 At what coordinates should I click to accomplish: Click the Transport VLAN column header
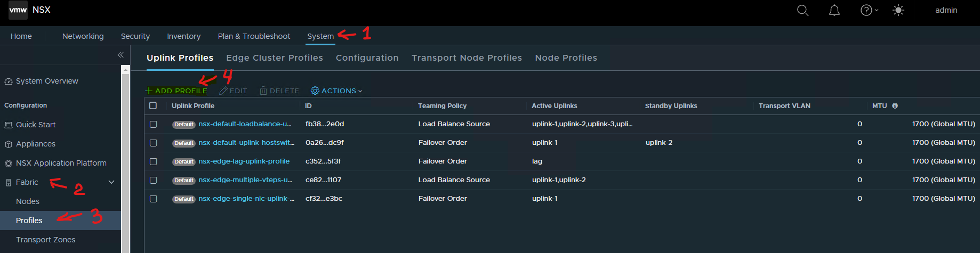784,106
